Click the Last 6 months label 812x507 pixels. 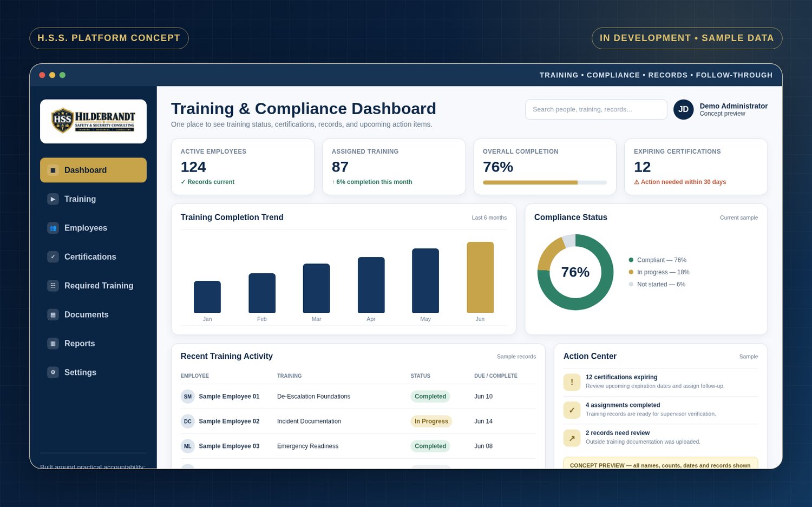[x=489, y=218]
